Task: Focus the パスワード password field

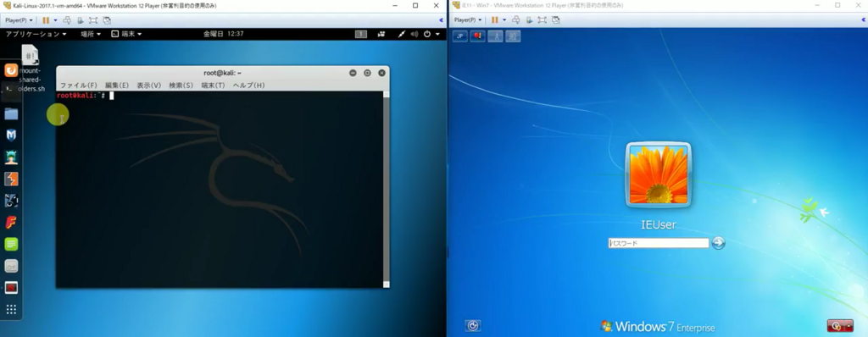Action: point(658,243)
